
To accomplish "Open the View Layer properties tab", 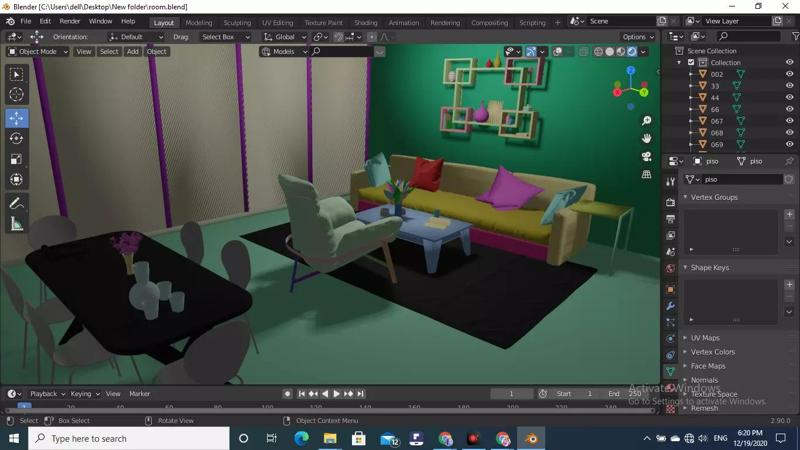I will coord(670,235).
